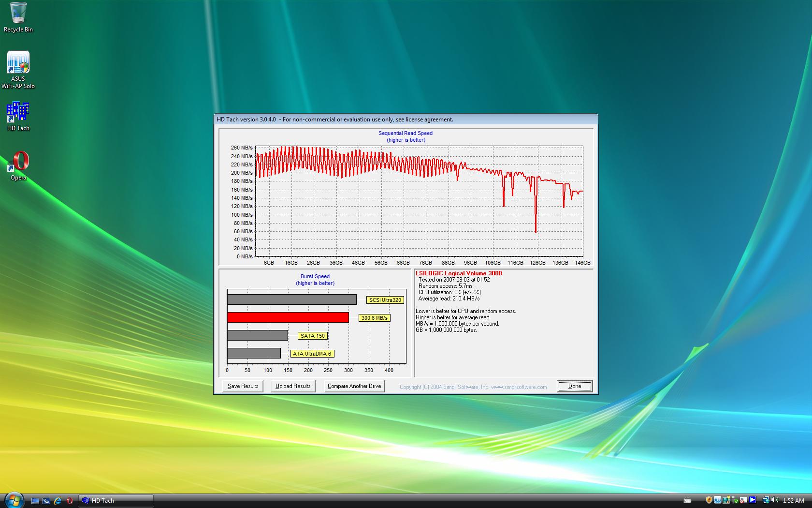Click the gray ATA UltraDMA 6 bar

[x=254, y=353]
